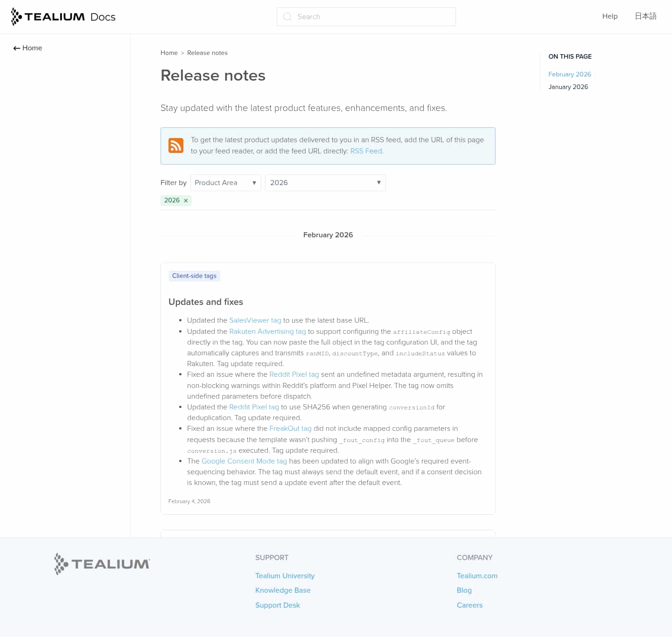Open the 2026 year filter dropdown
Image resolution: width=672 pixels, height=637 pixels.
point(325,183)
